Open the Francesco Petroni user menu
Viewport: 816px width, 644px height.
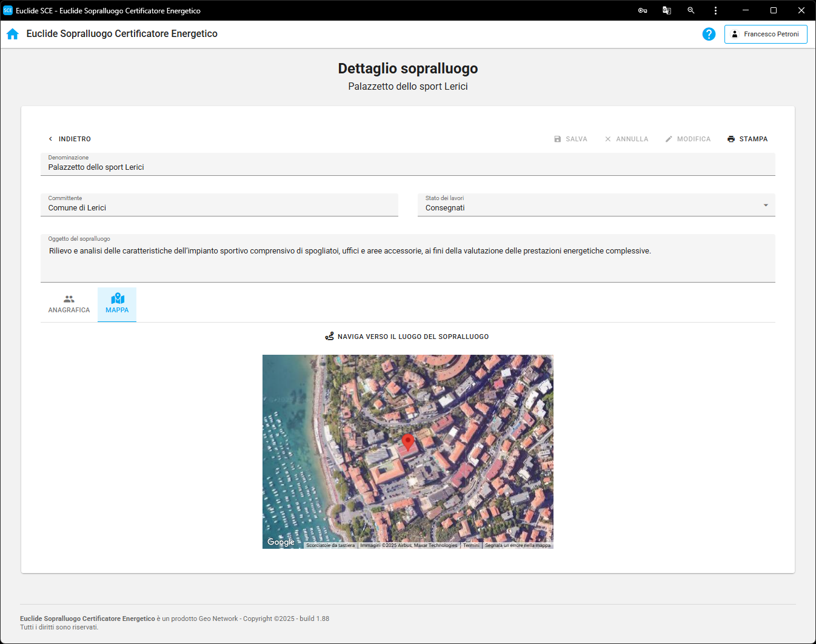[x=765, y=34]
